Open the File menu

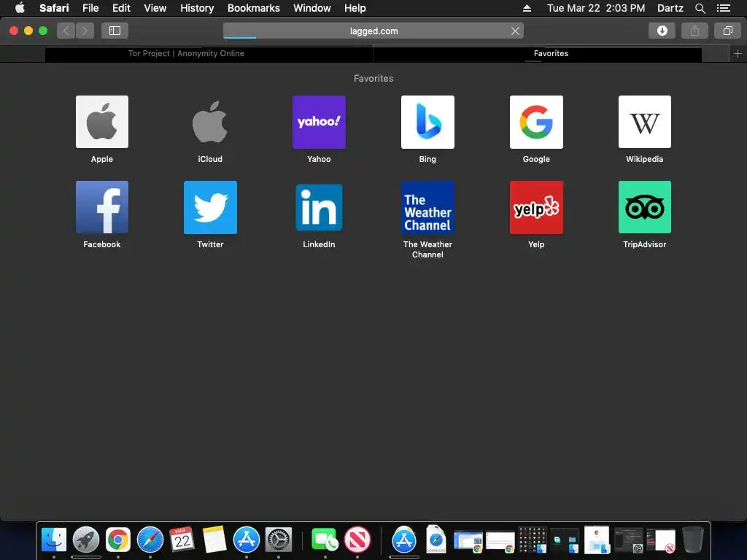[x=90, y=8]
